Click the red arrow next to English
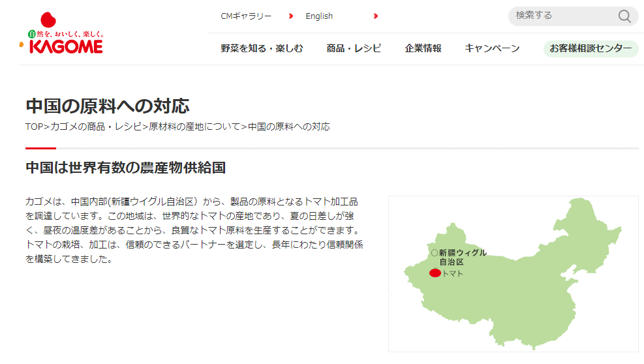Image resolution: width=644 pixels, height=364 pixels. pos(375,16)
